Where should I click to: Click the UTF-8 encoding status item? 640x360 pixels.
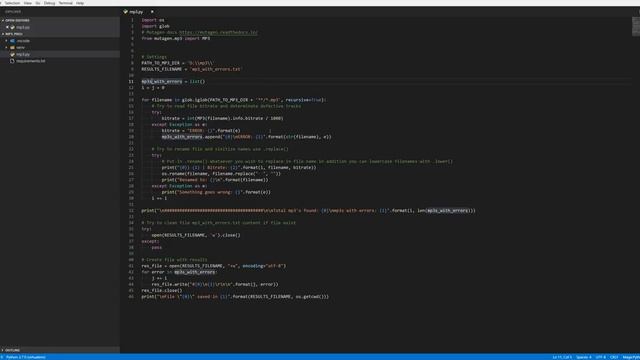point(601,357)
